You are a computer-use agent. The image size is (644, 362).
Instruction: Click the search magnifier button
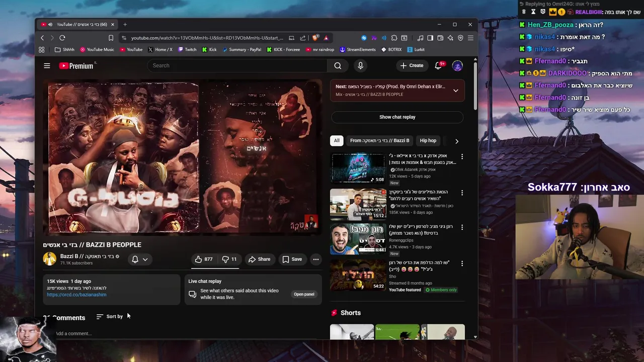pyautogui.click(x=338, y=65)
